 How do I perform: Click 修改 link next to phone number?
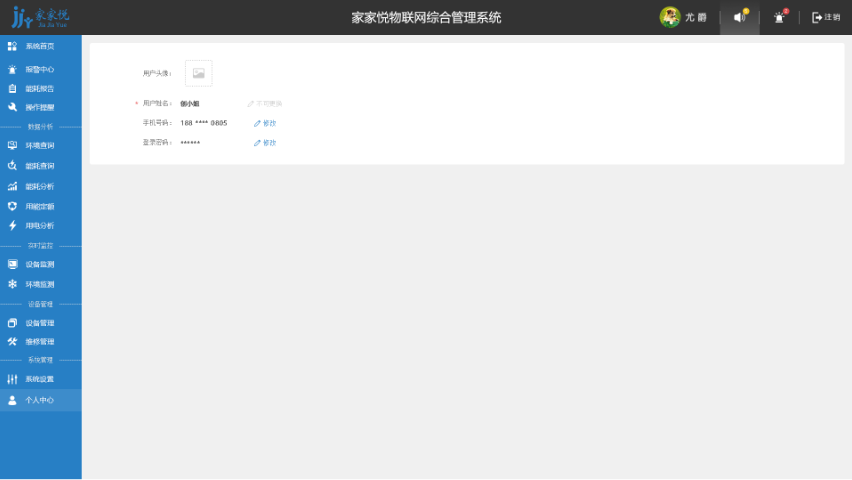click(265, 123)
